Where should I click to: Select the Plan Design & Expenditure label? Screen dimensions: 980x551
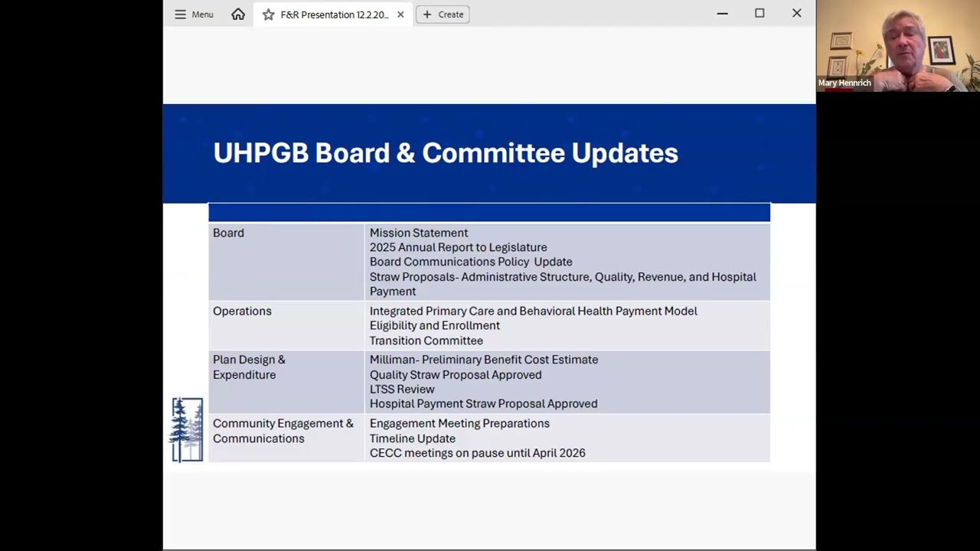click(x=249, y=367)
